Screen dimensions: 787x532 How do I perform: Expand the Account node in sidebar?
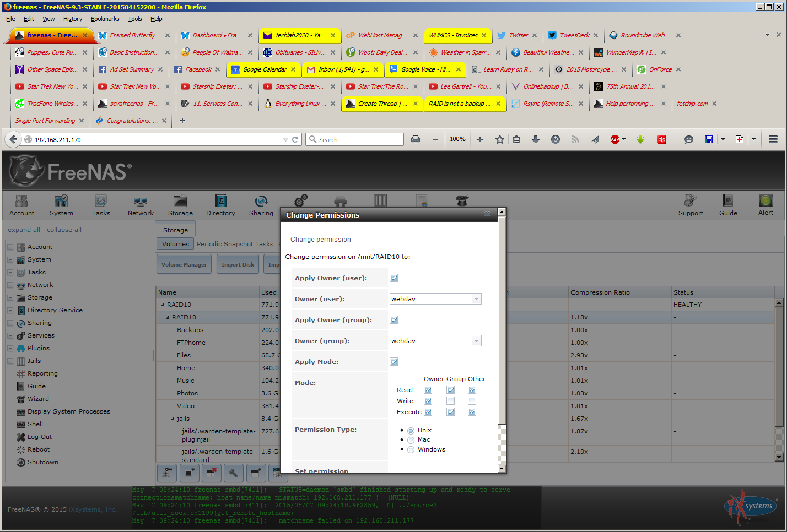[x=10, y=247]
